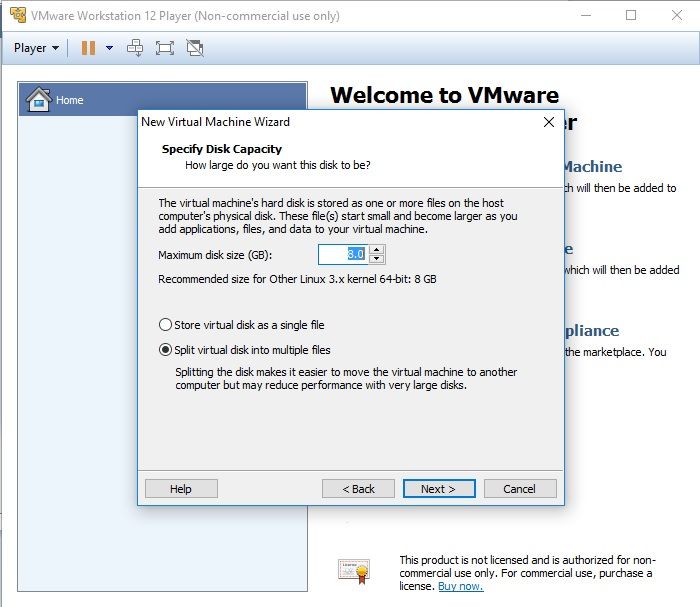Click the Home icon in the library
Image resolution: width=700 pixels, height=607 pixels.
pos(38,99)
